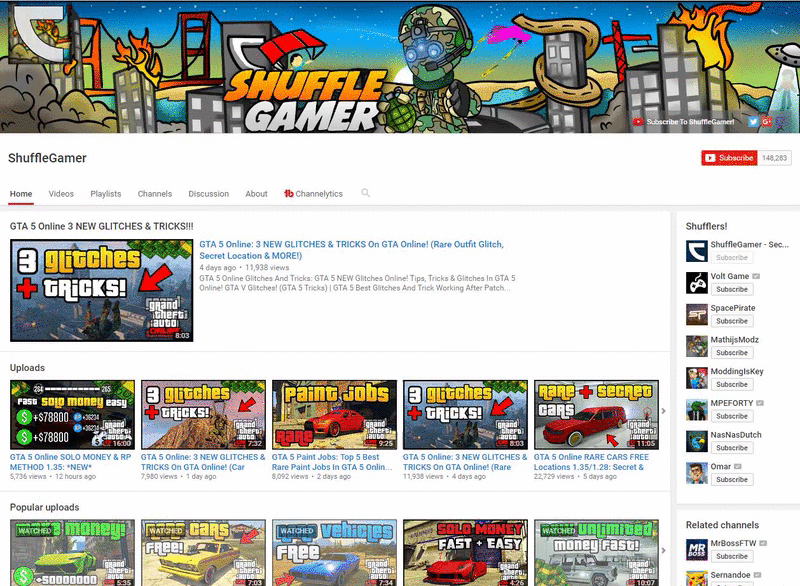The height and width of the screenshot is (586, 800).
Task: Open the Popular uploads section heading
Action: [x=44, y=507]
